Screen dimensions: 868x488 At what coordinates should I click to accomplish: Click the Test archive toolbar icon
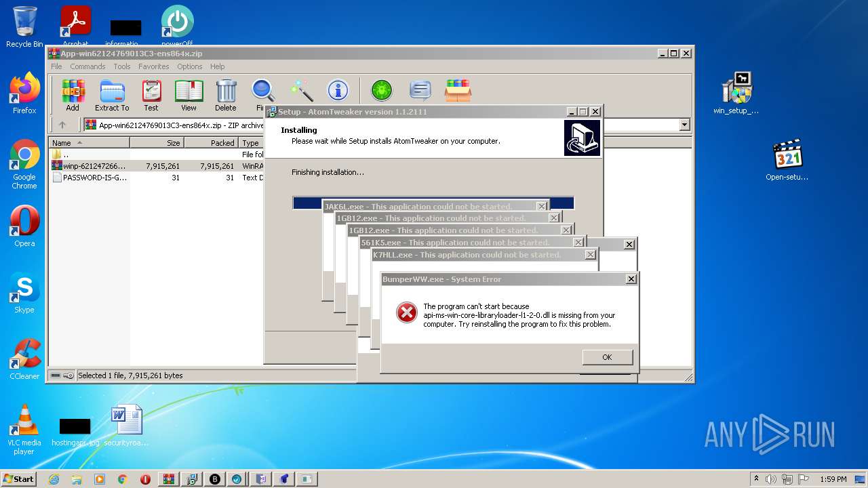pos(151,96)
